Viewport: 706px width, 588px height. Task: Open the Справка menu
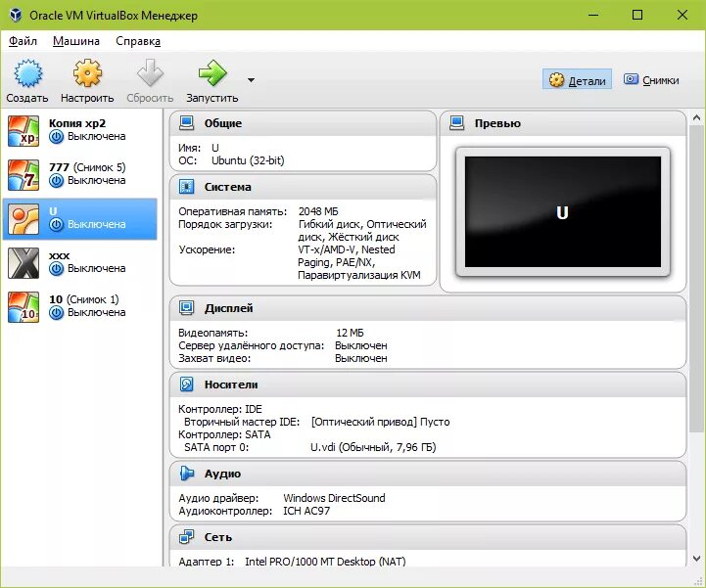(x=138, y=41)
